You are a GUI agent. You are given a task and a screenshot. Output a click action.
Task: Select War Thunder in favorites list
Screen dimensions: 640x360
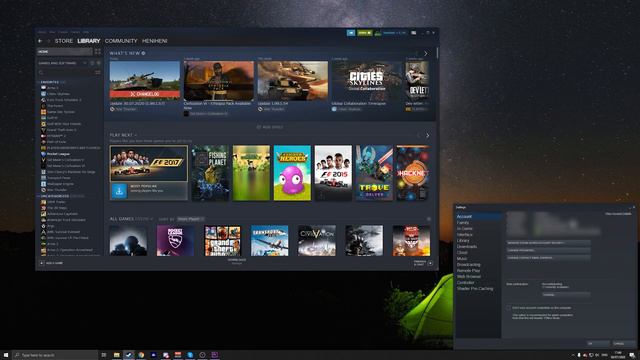[56, 190]
